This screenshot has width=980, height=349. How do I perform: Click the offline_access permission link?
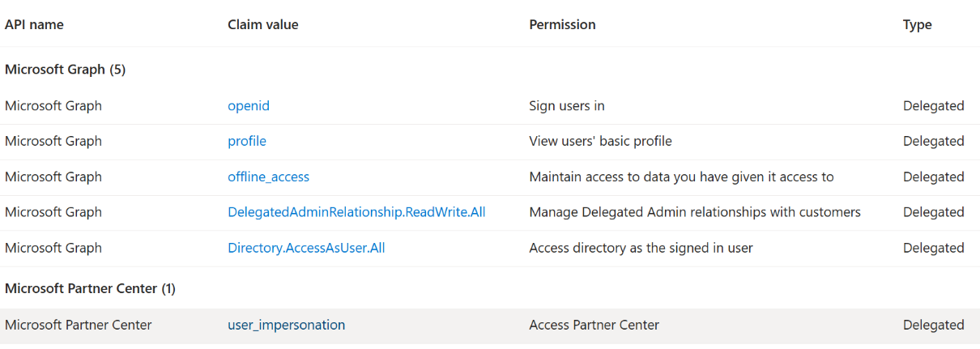268,177
